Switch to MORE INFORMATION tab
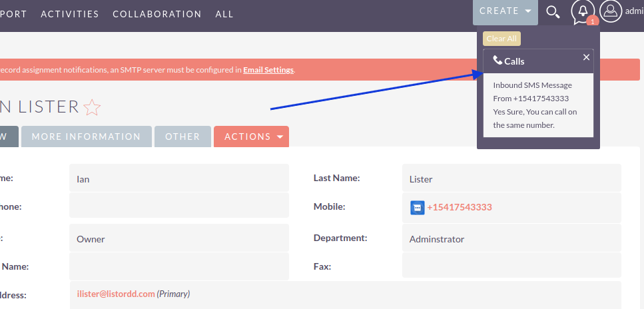The image size is (644, 309). pyautogui.click(x=87, y=137)
